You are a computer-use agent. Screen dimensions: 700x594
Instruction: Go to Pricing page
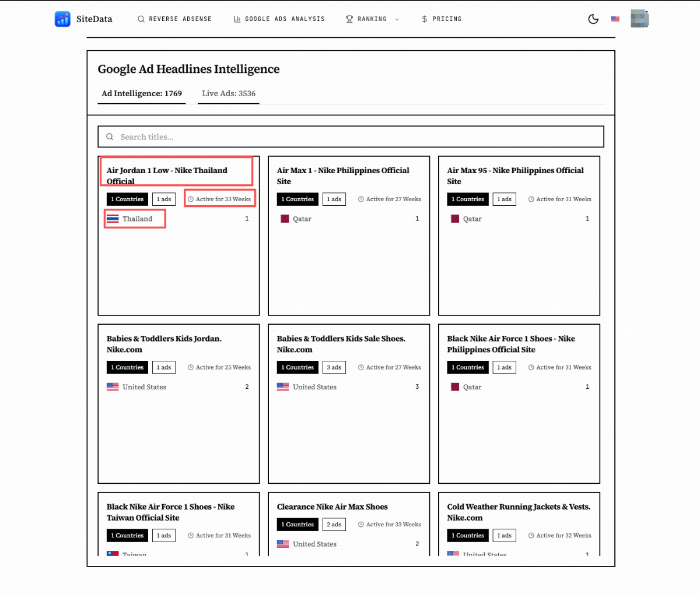442,19
